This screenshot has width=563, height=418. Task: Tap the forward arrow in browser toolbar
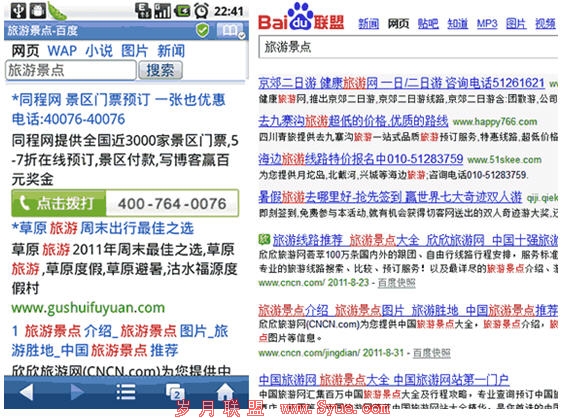tap(77, 391)
